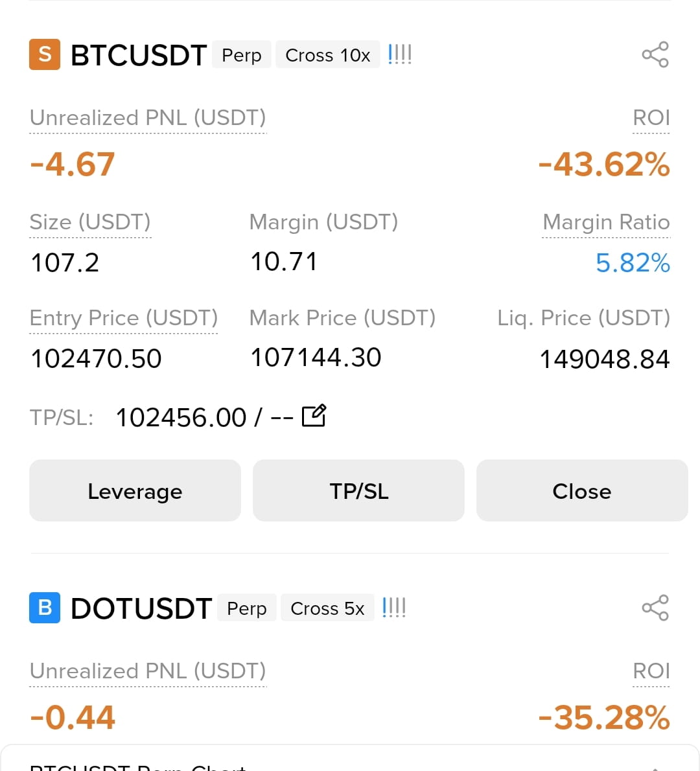Open the DOTUSDT pair title
The height and width of the screenshot is (771, 700).
click(x=141, y=608)
